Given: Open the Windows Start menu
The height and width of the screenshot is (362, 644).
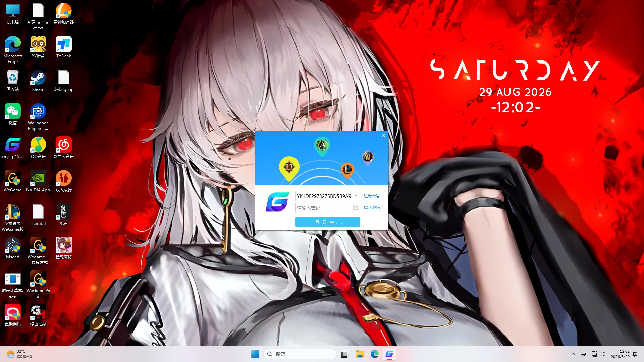Looking at the screenshot, I should click(255, 354).
